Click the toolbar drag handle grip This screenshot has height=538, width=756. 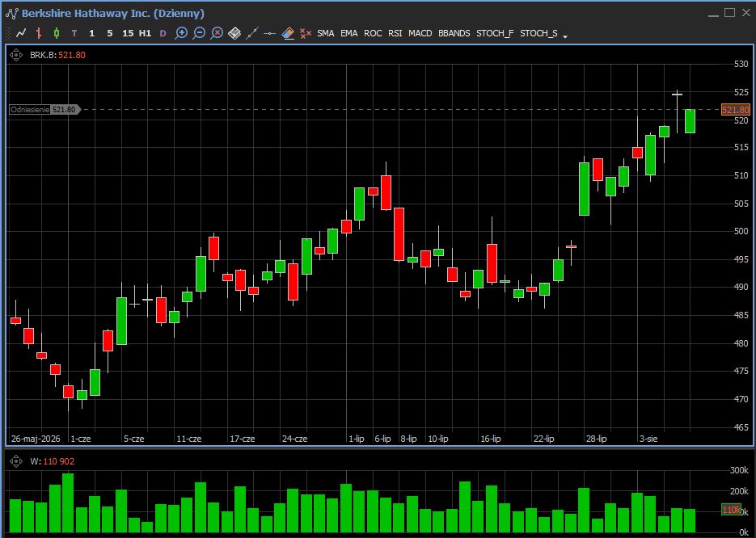click(x=8, y=33)
